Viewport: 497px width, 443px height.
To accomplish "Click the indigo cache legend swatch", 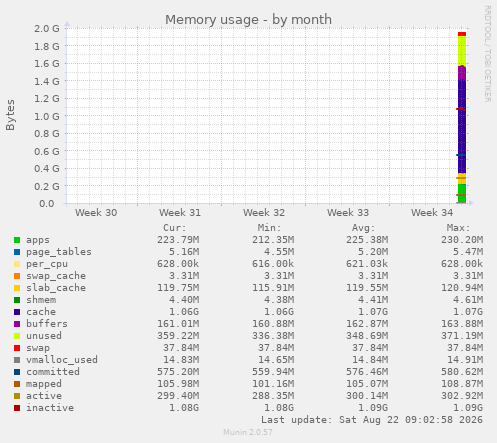I will [17, 312].
